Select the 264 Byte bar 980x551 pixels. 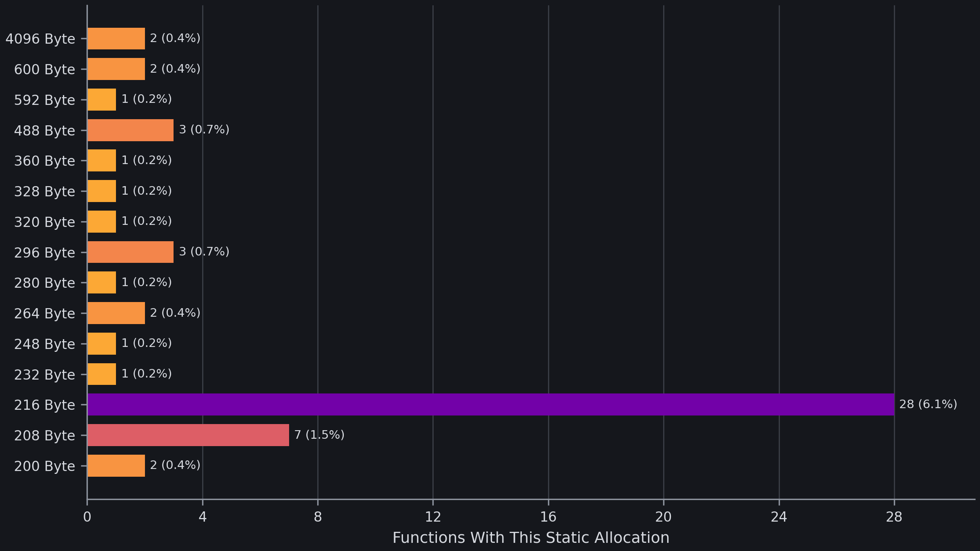click(x=116, y=313)
